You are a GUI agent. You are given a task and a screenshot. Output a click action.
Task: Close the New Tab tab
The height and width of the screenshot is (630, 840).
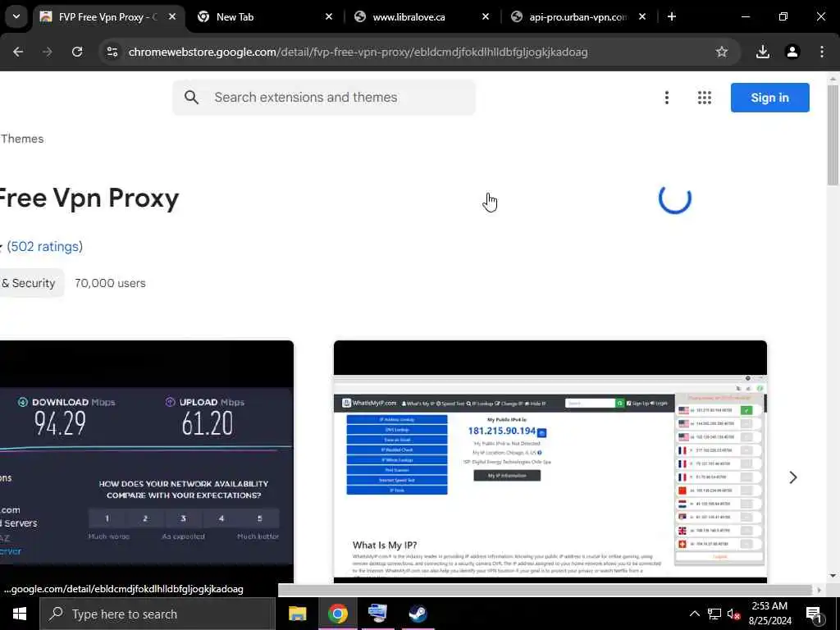pyautogui.click(x=329, y=17)
